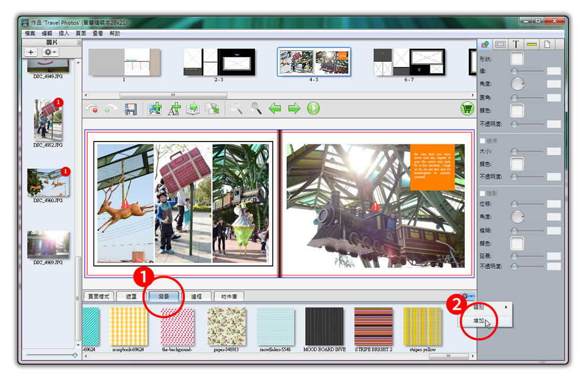Enable the 陰影 shadow checkbox
The width and height of the screenshot is (588, 382).
point(482,193)
